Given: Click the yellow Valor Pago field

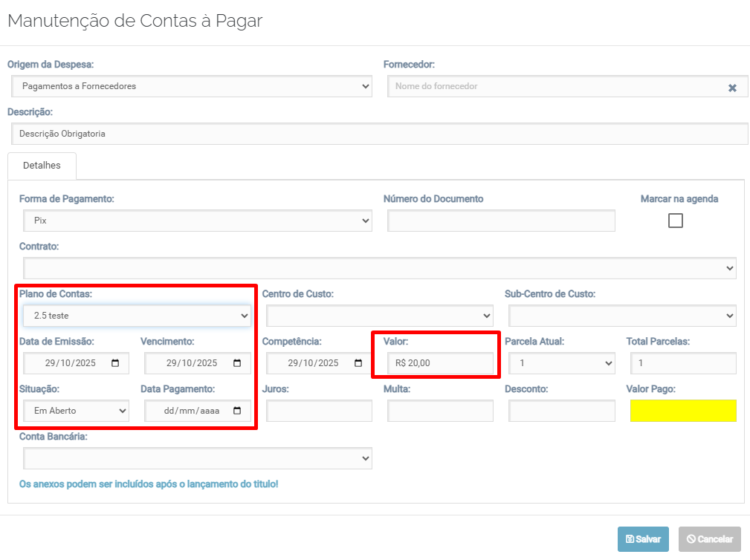Looking at the screenshot, I should pyautogui.click(x=682, y=411).
